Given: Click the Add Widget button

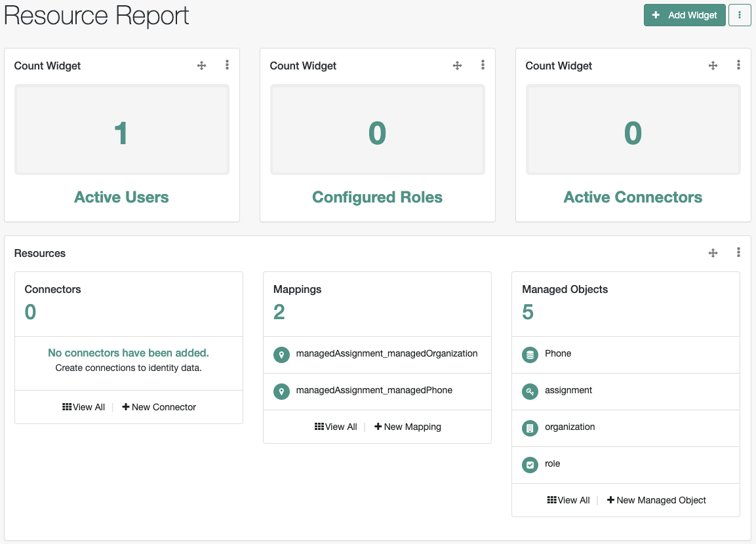Looking at the screenshot, I should pyautogui.click(x=685, y=14).
